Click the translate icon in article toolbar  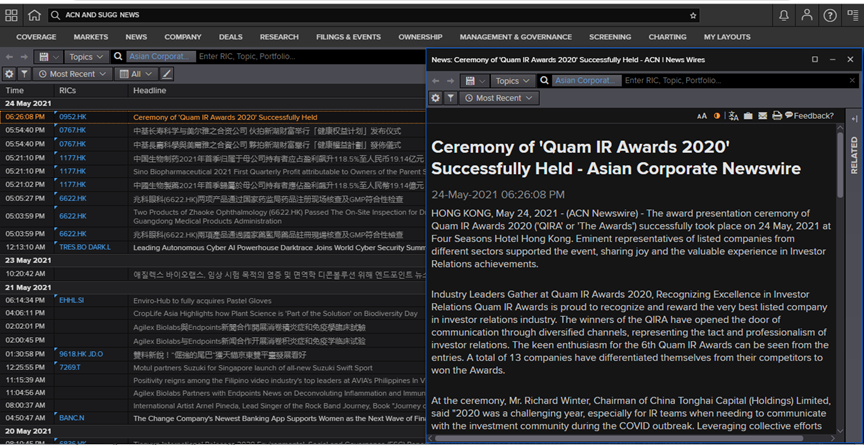pyautogui.click(x=733, y=116)
